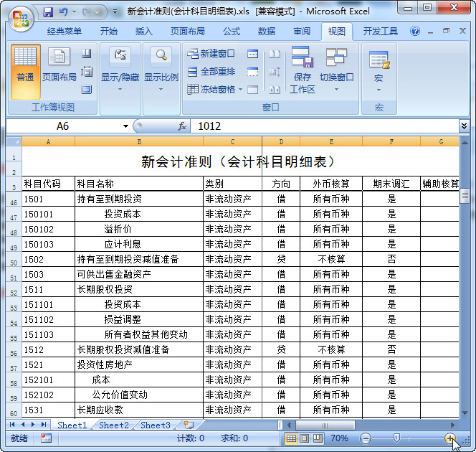Undo the last action
The width and height of the screenshot is (476, 452).
[x=64, y=12]
